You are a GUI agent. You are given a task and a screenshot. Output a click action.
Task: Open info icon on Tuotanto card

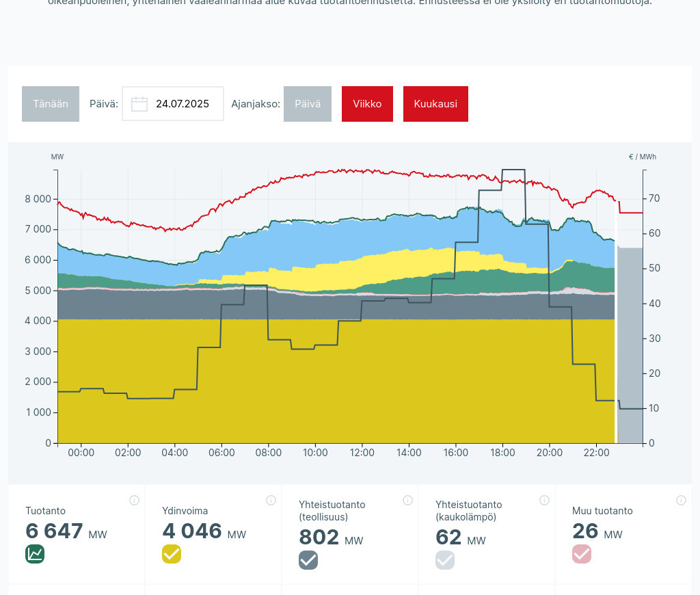point(134,500)
